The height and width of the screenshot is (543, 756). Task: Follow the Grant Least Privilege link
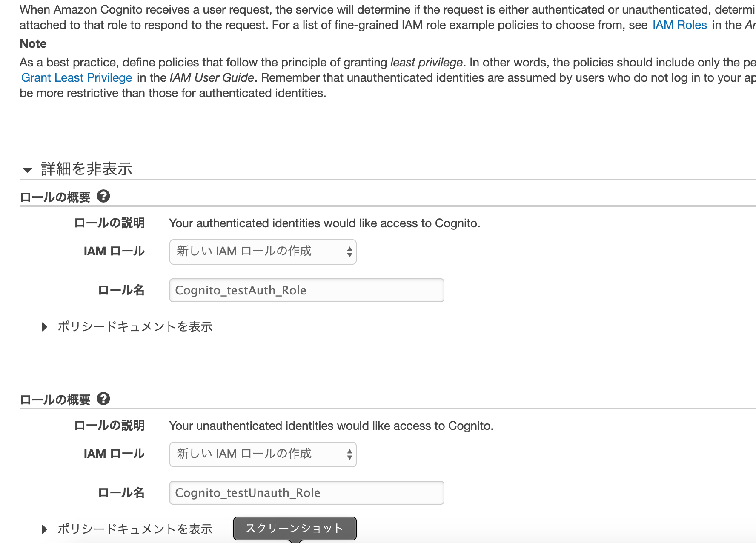coord(77,78)
